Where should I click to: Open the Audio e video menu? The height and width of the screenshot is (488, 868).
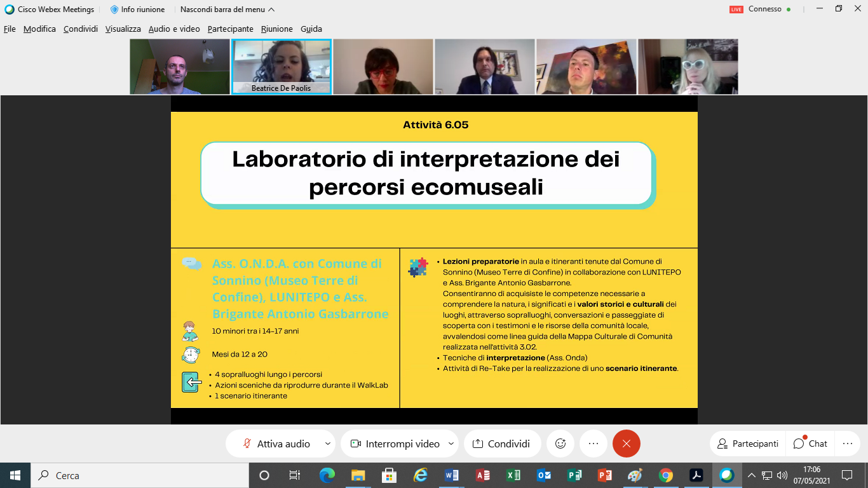tap(174, 29)
